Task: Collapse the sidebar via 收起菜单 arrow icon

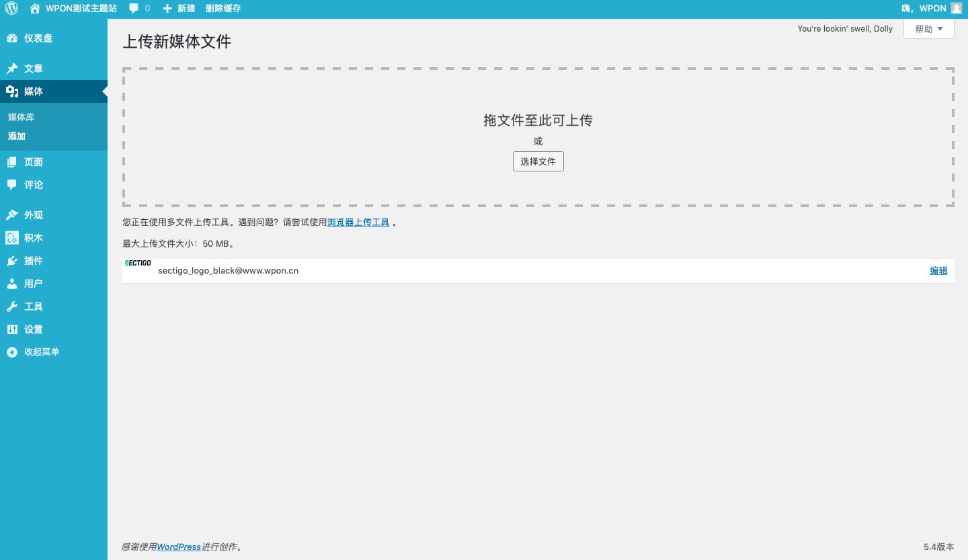Action: tap(12, 352)
